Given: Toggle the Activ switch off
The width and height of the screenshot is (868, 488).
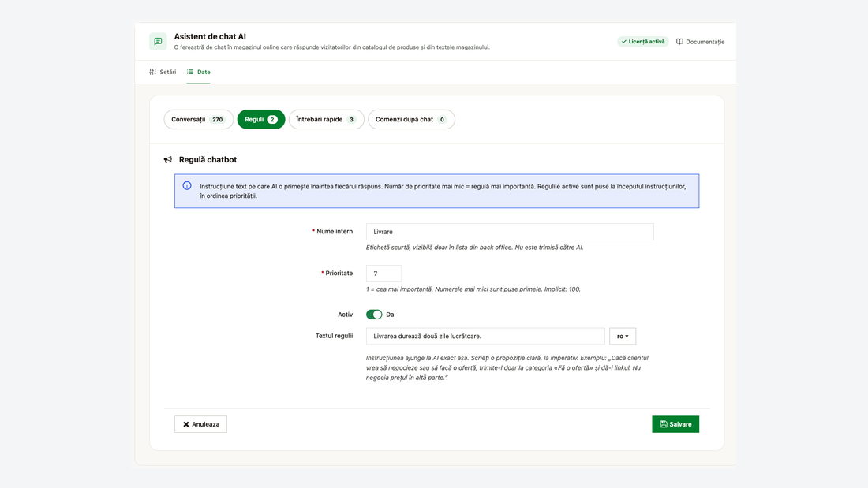Looking at the screenshot, I should point(374,315).
